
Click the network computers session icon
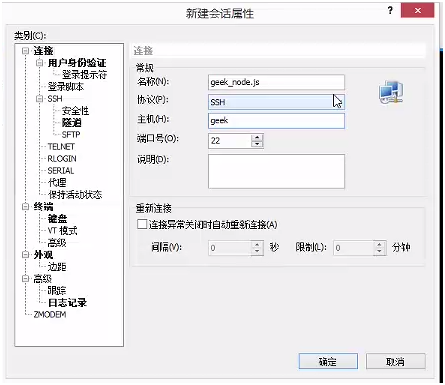click(391, 92)
